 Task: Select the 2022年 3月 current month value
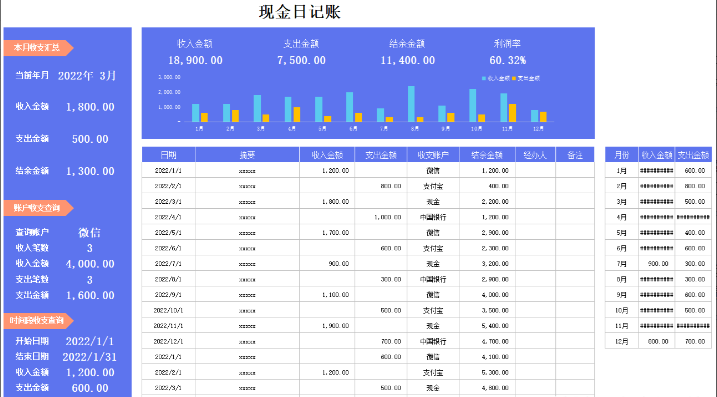[x=87, y=76]
